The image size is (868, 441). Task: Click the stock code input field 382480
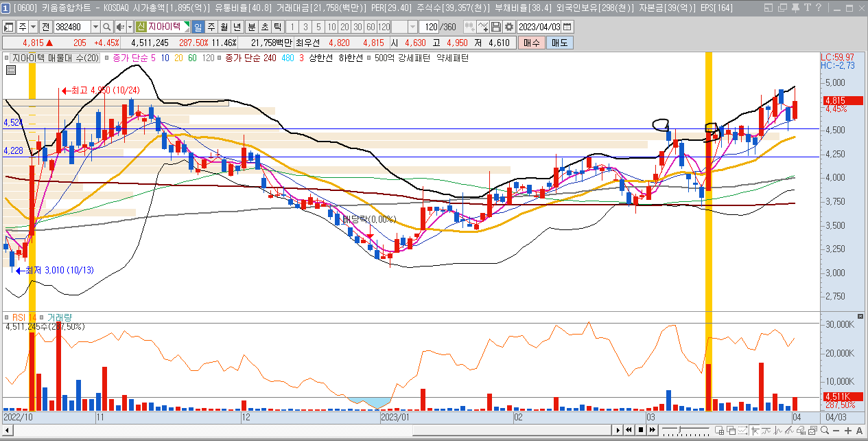[x=72, y=27]
